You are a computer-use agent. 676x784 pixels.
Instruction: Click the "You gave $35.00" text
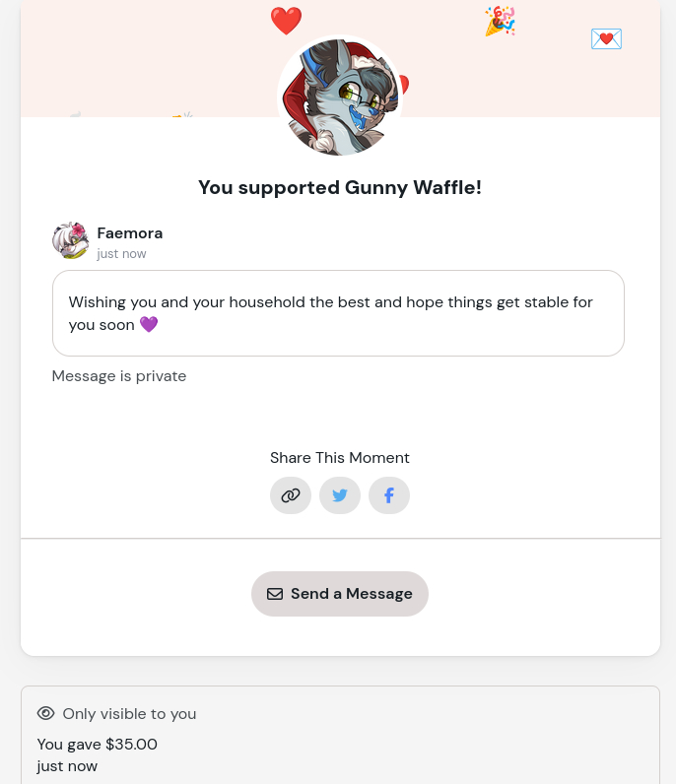pyautogui.click(x=98, y=745)
